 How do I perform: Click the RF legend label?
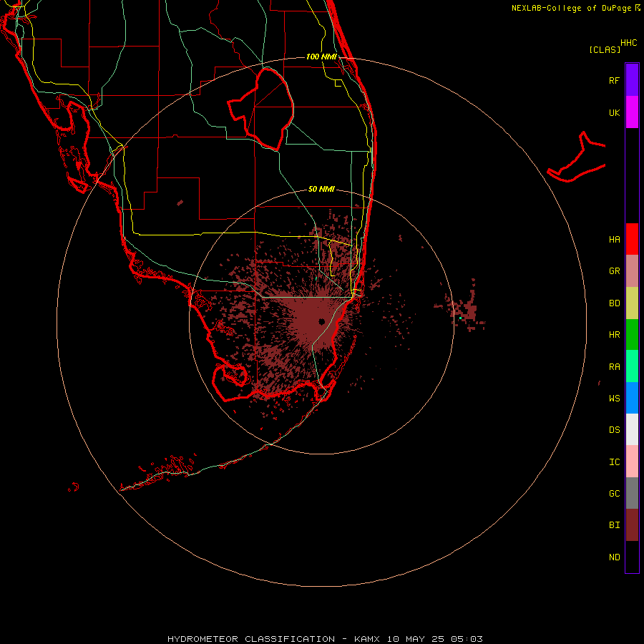614,80
